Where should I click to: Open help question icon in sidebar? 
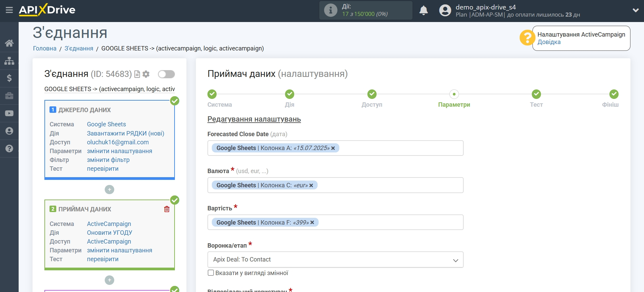(x=9, y=148)
